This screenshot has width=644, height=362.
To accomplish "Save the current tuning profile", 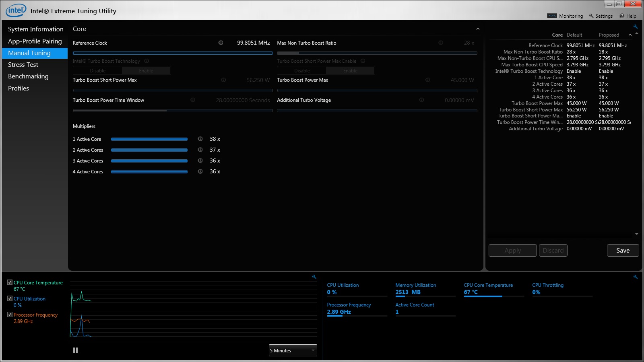I will 623,250.
